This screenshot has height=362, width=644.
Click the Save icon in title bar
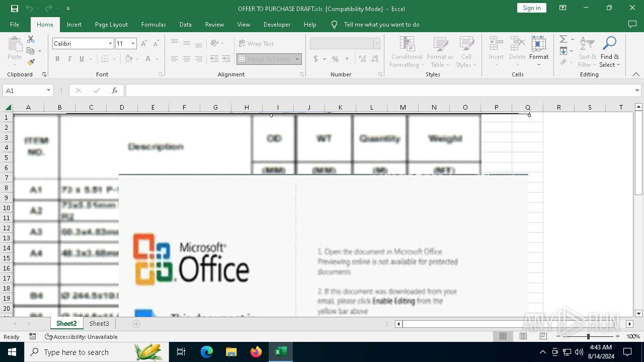pyautogui.click(x=15, y=9)
